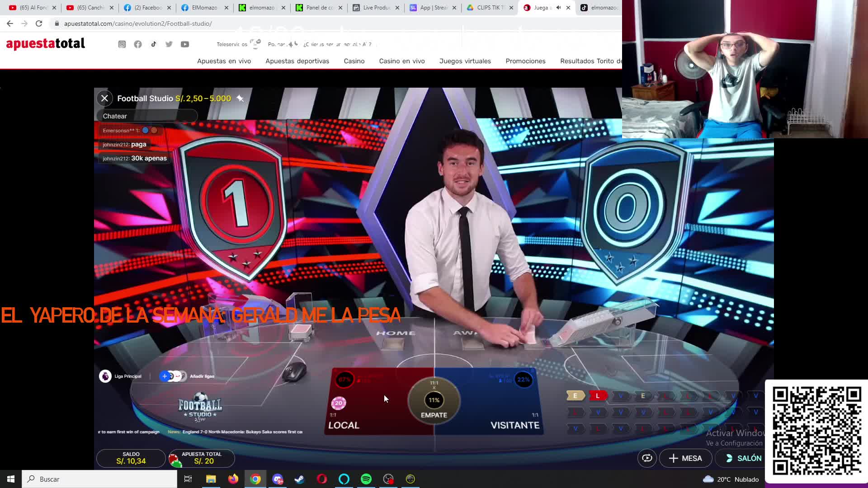Close the Live Producer tab
The height and width of the screenshot is (488, 868).
[397, 8]
